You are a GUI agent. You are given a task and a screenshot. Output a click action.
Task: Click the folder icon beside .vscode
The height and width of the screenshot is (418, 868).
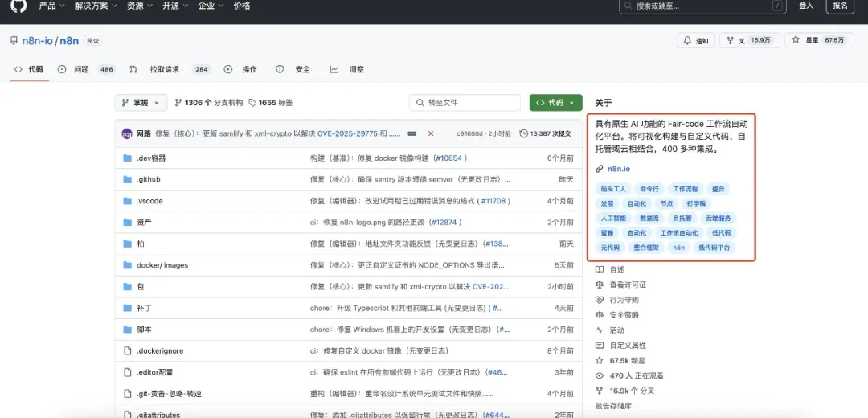pyautogui.click(x=127, y=201)
